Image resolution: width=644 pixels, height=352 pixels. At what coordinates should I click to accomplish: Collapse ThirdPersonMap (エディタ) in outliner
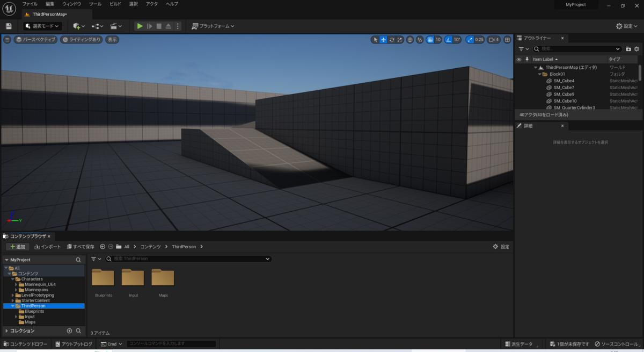[x=536, y=68]
